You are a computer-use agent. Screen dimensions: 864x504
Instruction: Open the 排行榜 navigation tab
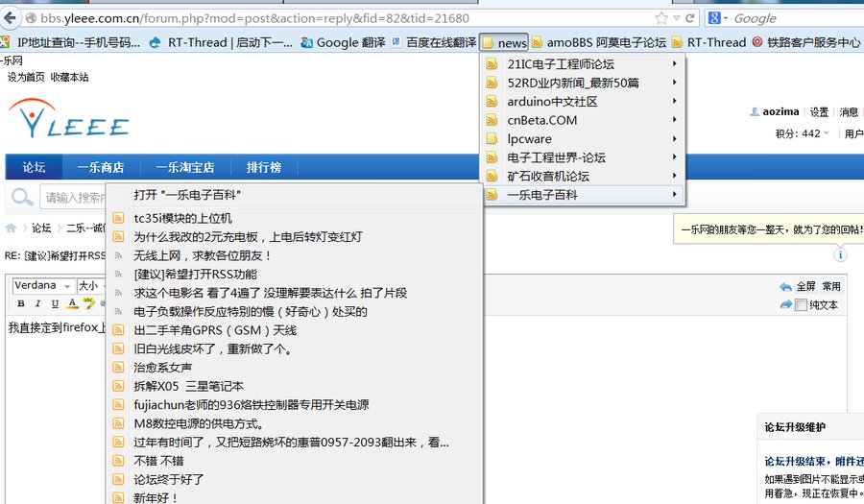[x=263, y=167]
